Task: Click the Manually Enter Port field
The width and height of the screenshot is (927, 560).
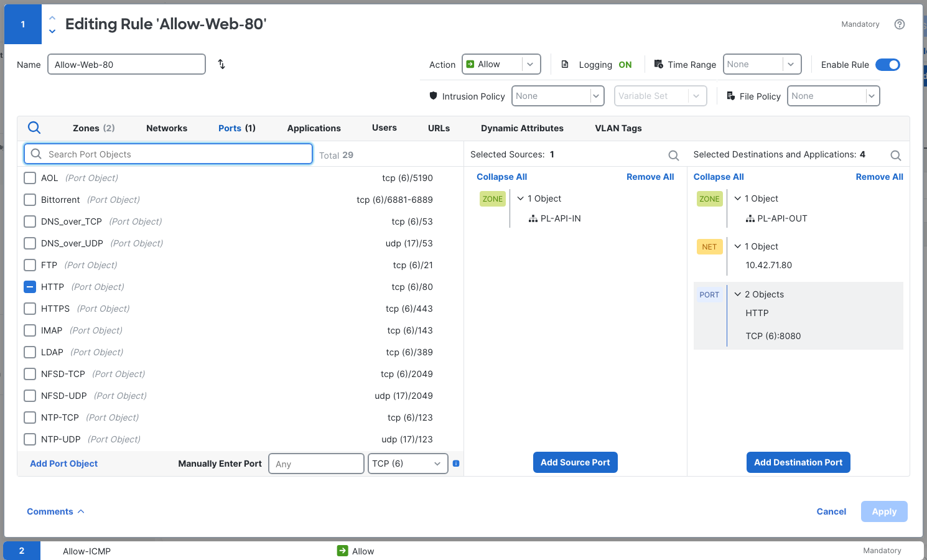Action: tap(316, 464)
